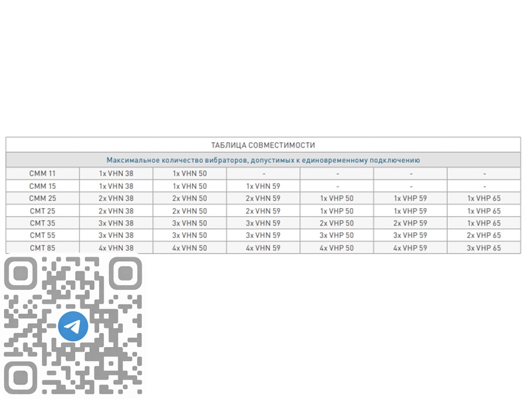Select the CMT 35 row label
Viewport: 532px width, 399px height.
(x=43, y=223)
